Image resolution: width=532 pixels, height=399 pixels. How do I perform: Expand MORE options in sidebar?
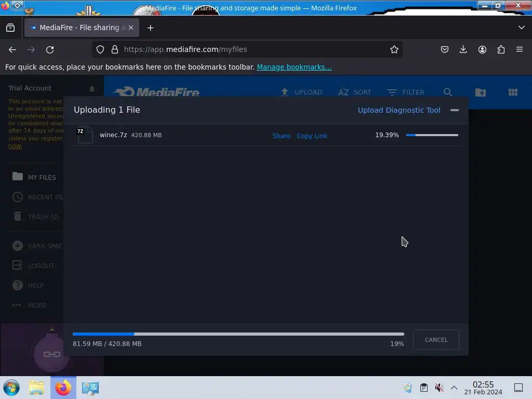[x=29, y=305]
